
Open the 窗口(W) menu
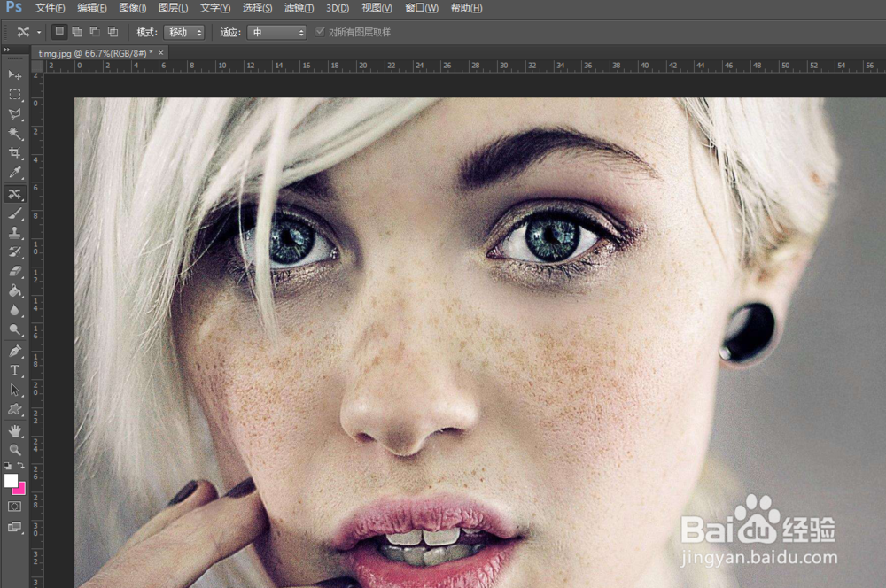point(422,8)
